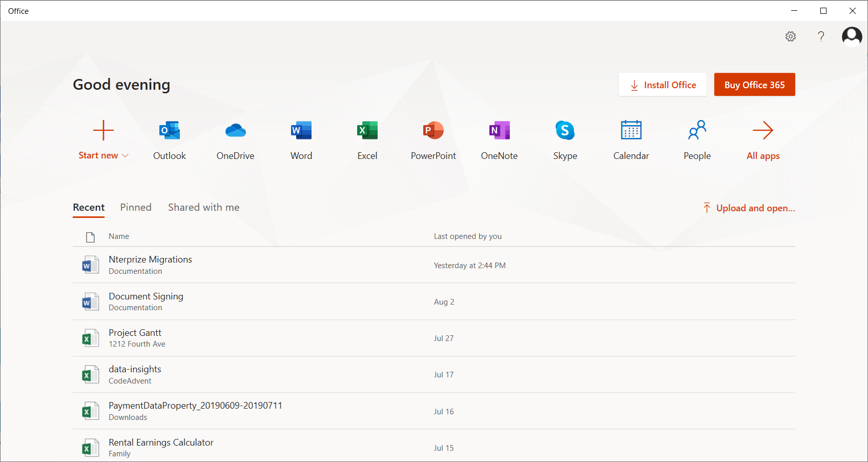Expand the Start new dropdown chevron
The height and width of the screenshot is (462, 868).
(125, 156)
